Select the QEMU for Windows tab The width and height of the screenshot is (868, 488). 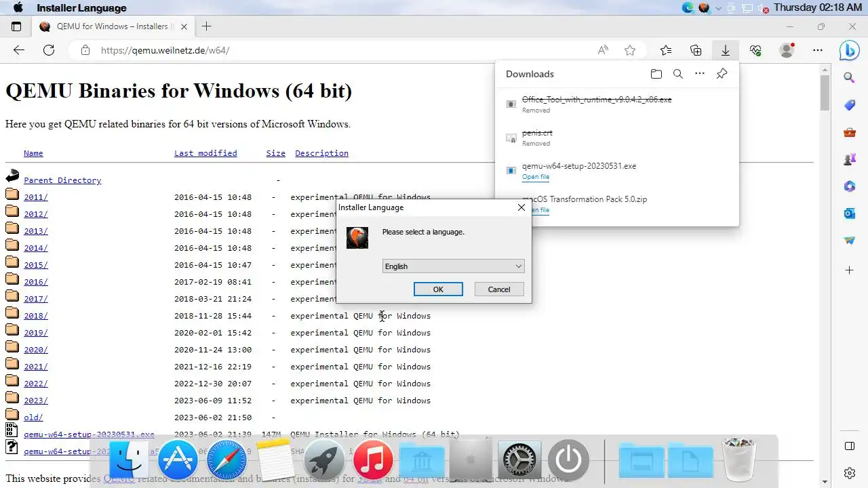[113, 26]
